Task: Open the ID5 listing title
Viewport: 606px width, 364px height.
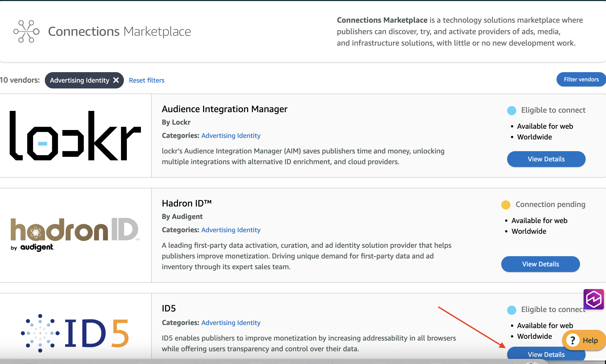Action: pos(169,308)
